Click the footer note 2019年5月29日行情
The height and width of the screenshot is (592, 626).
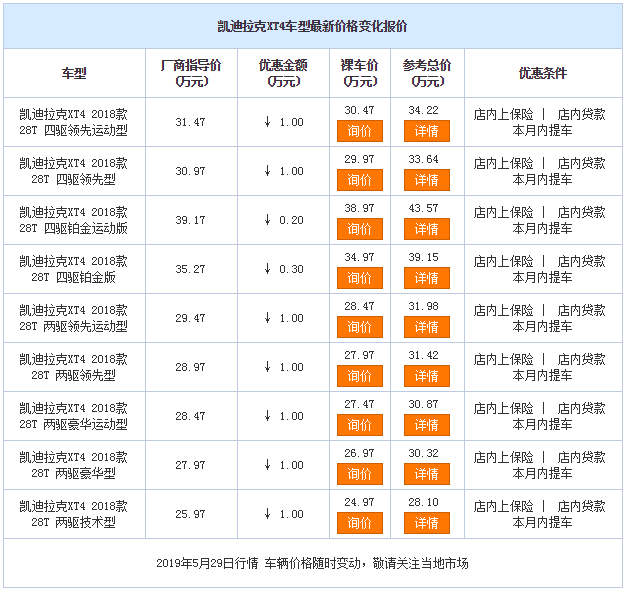(x=207, y=563)
